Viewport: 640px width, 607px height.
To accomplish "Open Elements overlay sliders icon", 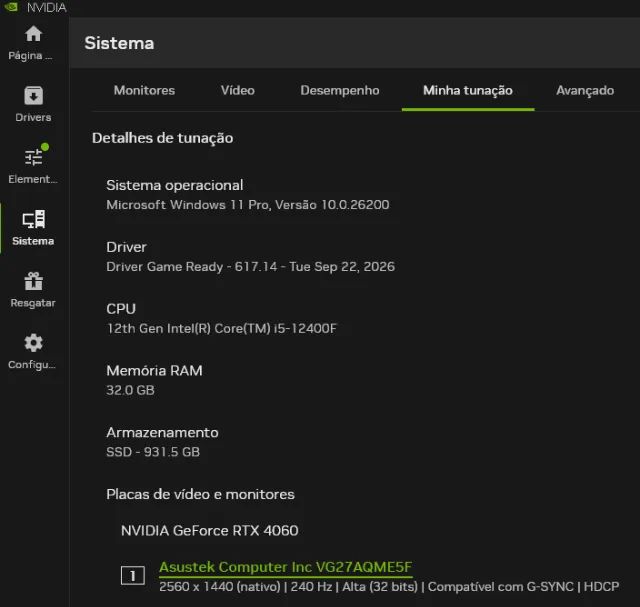I will coord(33,158).
